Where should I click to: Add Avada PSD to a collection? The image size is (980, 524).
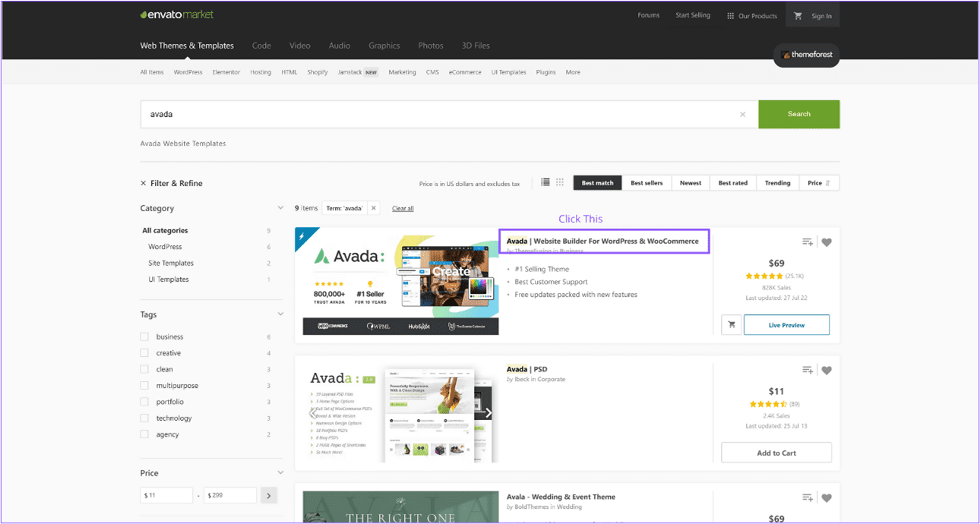(808, 371)
